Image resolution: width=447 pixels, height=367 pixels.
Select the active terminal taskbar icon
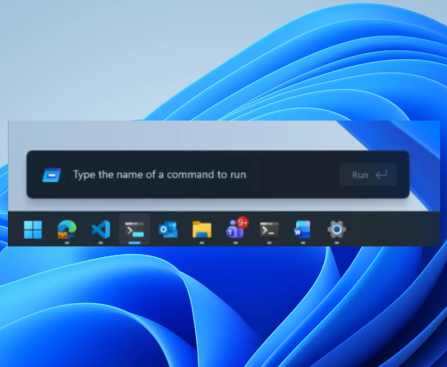[135, 230]
